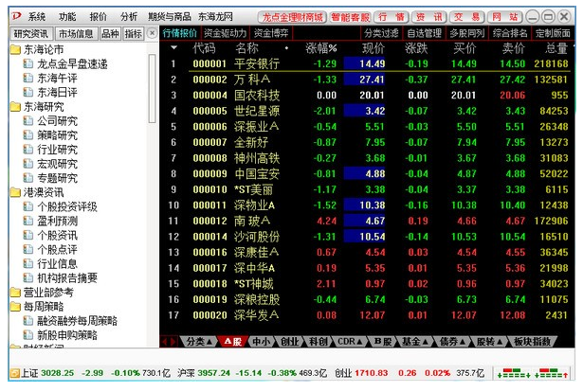
Task: Click document icon beside 龙点金早盘速递
Action: point(28,63)
